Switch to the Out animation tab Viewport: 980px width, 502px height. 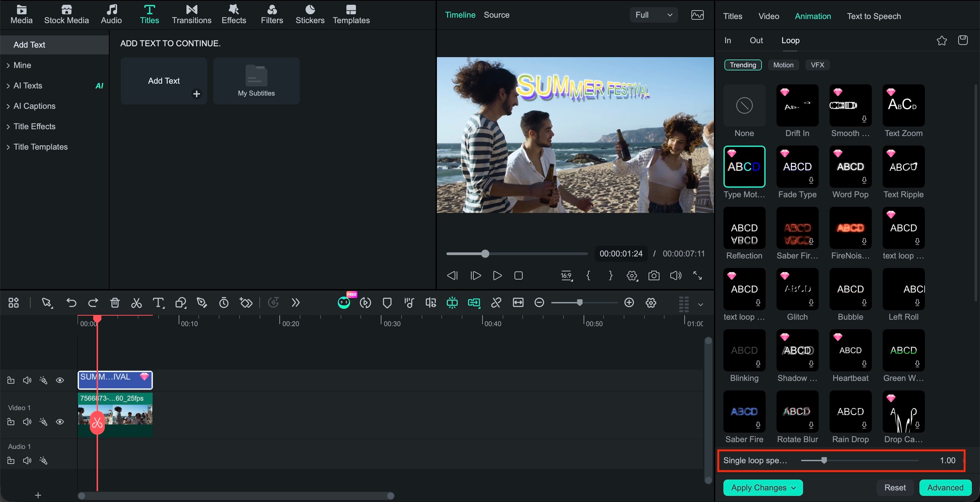point(756,40)
